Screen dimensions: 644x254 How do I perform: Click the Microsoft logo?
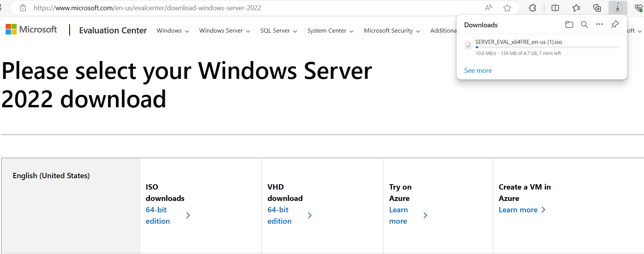pyautogui.click(x=31, y=29)
